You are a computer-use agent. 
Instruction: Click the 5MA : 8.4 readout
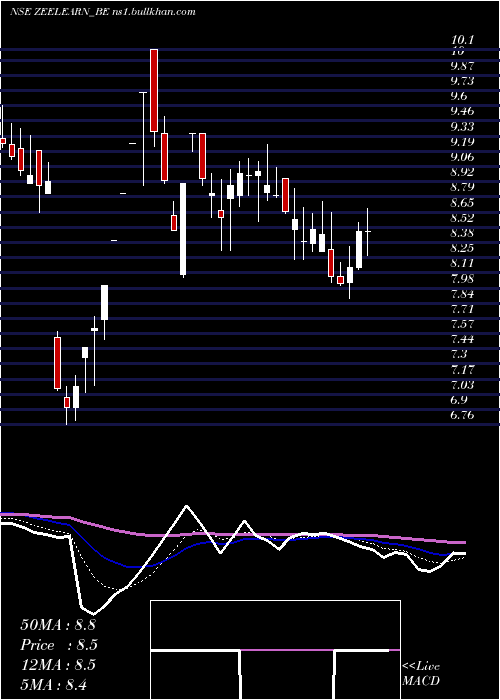(x=54, y=685)
